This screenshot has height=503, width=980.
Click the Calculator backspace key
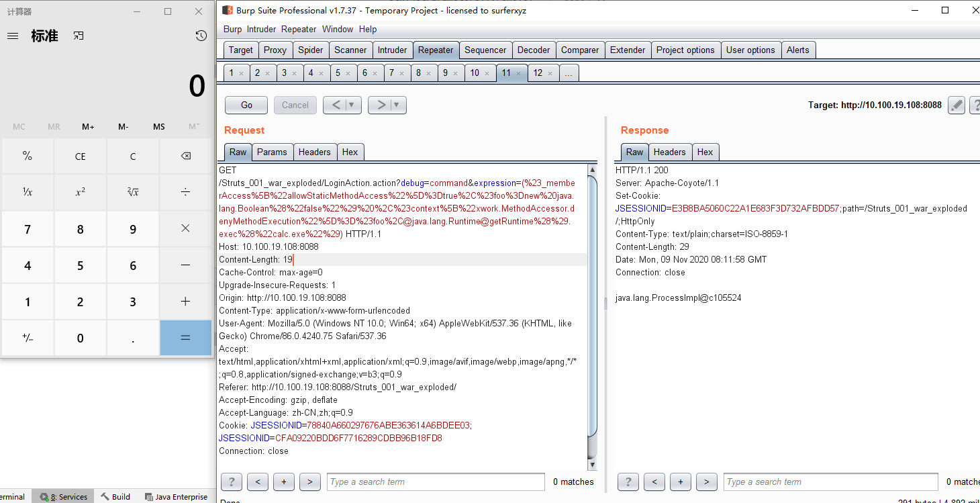click(x=185, y=156)
